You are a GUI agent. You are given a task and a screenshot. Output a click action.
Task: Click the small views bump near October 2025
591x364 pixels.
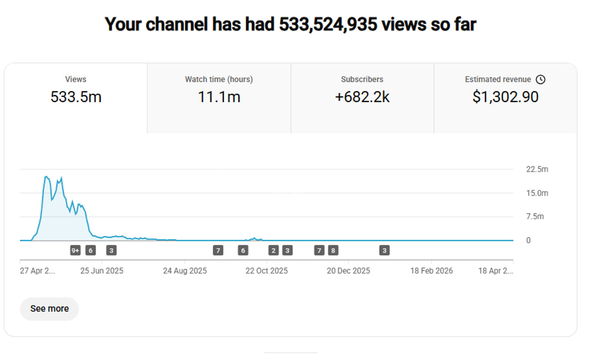tap(254, 238)
